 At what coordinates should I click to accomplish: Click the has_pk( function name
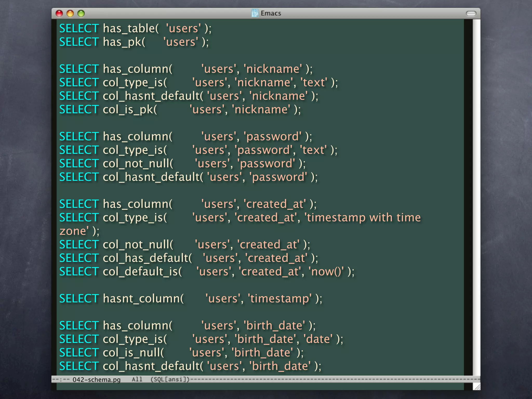124,42
